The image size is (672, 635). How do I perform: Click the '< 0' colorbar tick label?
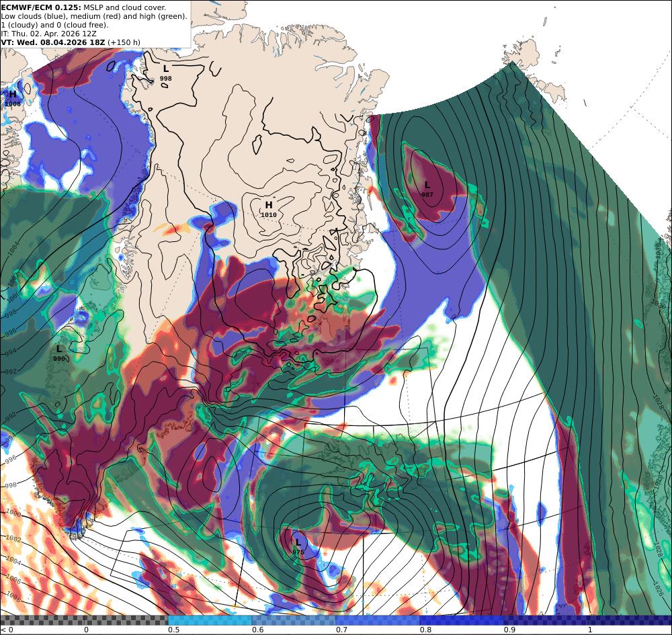pos(7,630)
